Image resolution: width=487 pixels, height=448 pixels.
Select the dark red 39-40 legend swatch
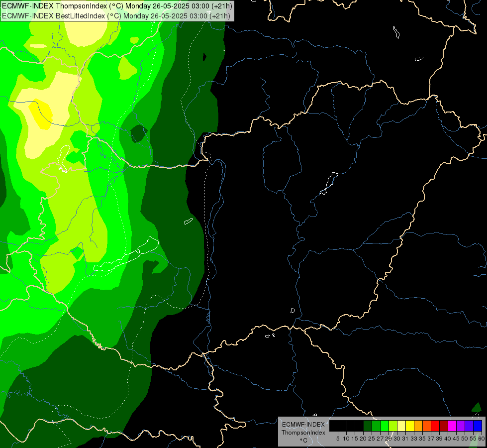click(444, 426)
